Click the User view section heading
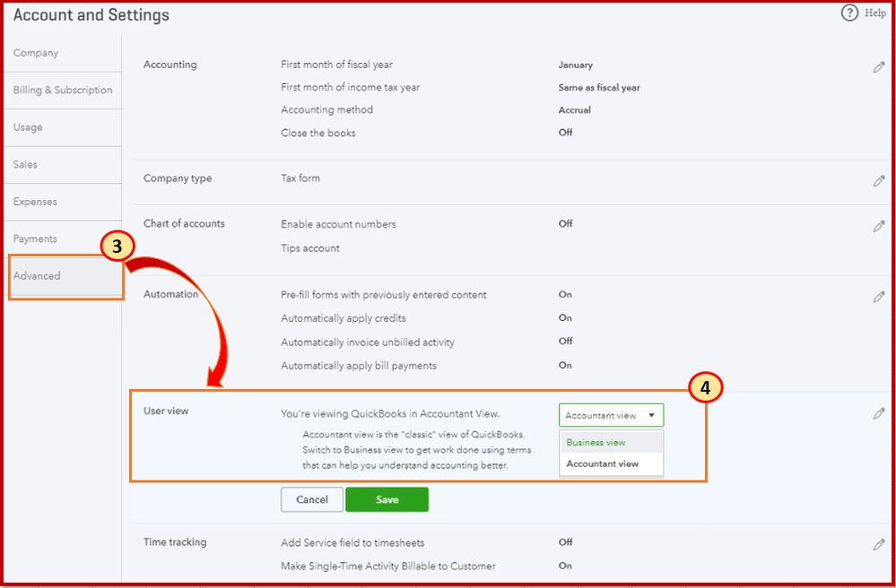This screenshot has height=588, width=896. 166,411
